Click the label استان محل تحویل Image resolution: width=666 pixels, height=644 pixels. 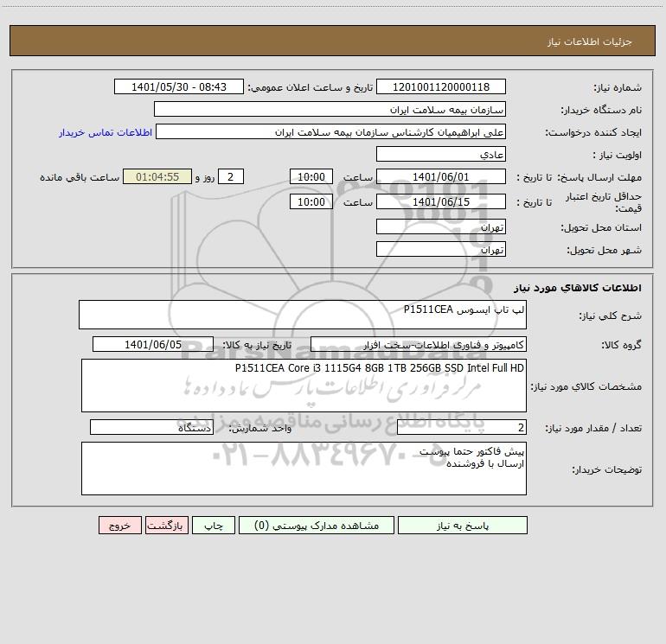pyautogui.click(x=601, y=227)
